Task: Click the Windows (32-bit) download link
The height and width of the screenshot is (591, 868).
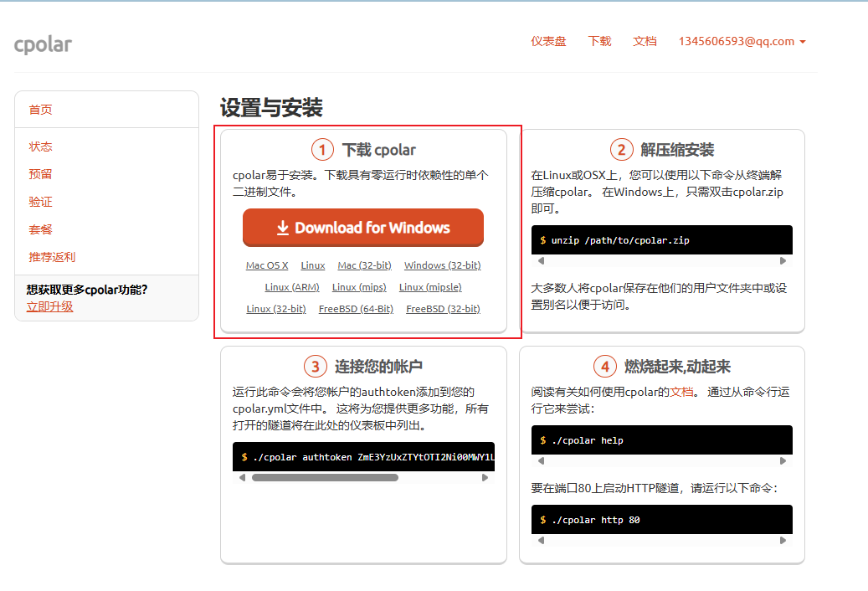Action: 442,265
